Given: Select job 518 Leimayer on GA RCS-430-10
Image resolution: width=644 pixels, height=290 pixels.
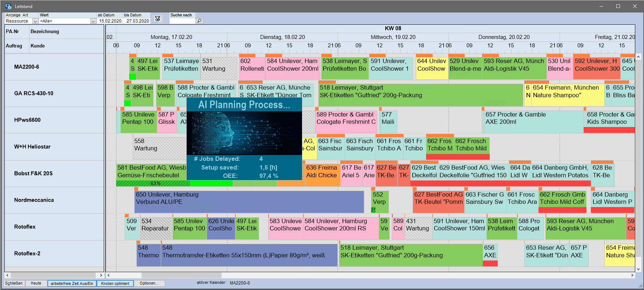Looking at the screenshot, I should click(x=421, y=95).
